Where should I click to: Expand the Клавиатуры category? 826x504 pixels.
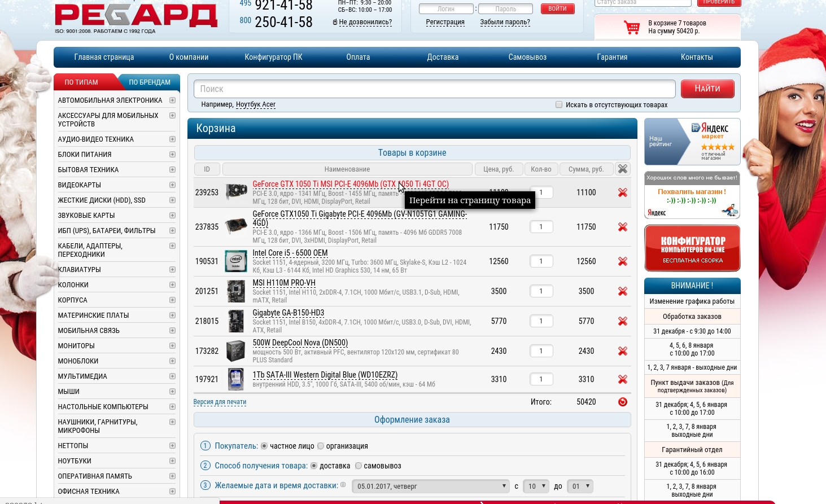tap(172, 270)
